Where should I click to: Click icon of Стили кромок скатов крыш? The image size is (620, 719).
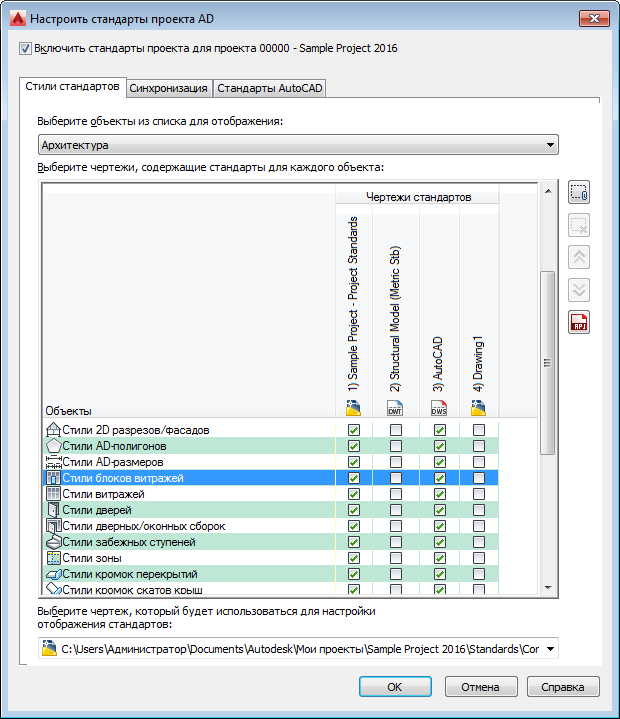53,589
